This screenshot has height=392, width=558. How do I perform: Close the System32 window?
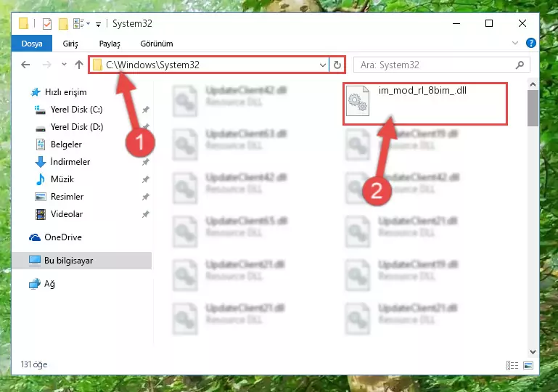522,23
